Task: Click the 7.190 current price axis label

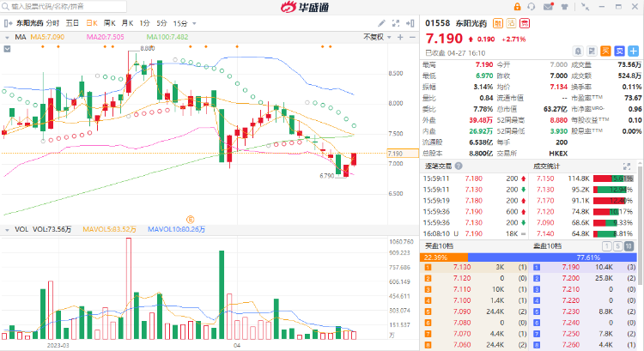Action: 403,154
